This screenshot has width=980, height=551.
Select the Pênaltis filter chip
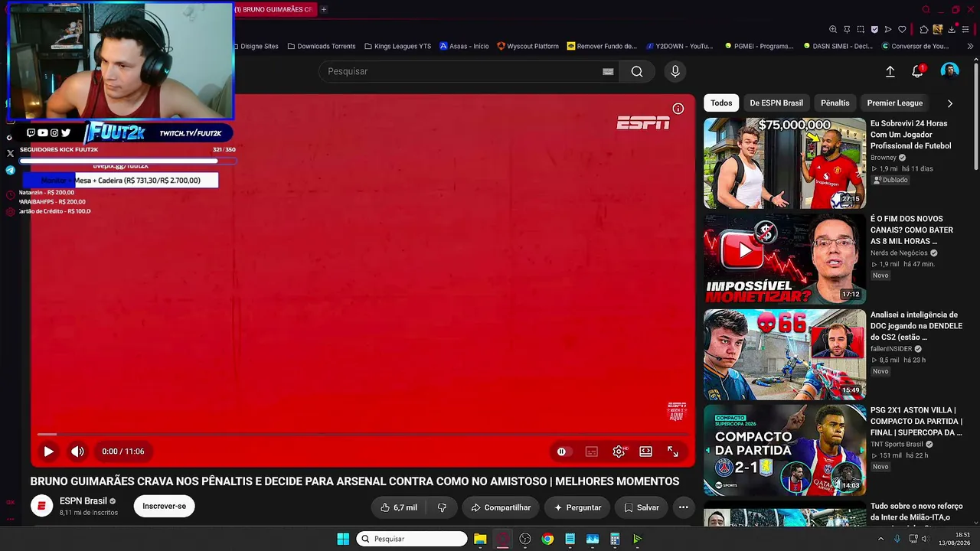(x=835, y=103)
